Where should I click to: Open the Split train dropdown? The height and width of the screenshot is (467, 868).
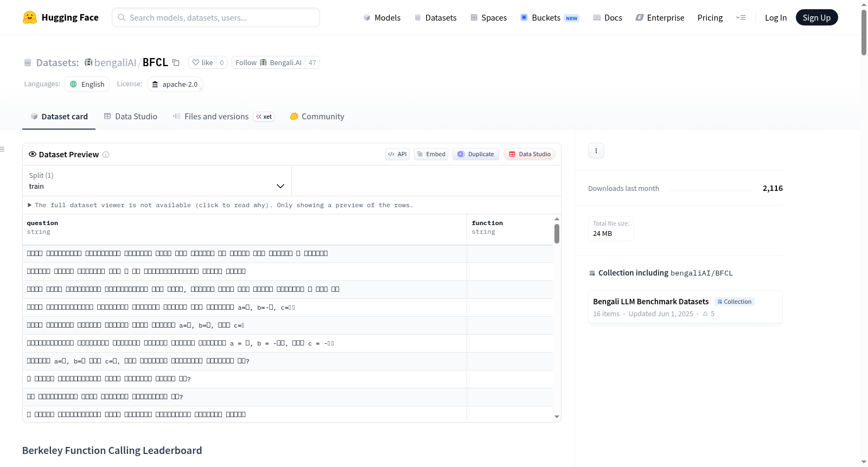[157, 181]
